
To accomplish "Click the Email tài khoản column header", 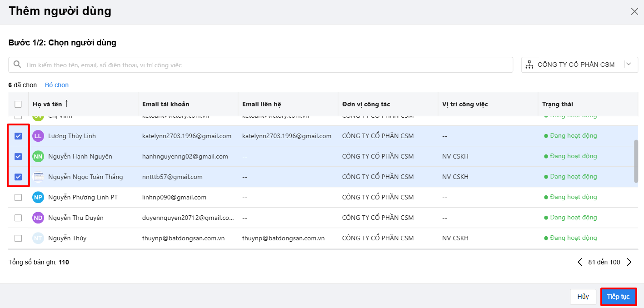I will (165, 104).
